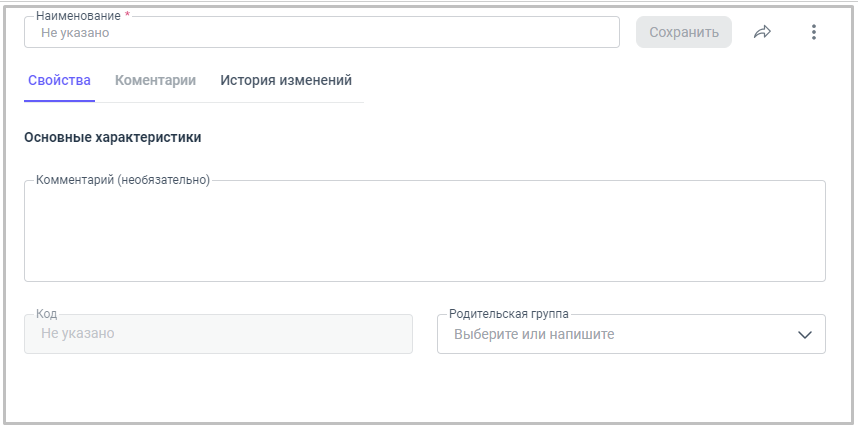Go to the История изменений tab
Screen dimensions: 858x429
pyautogui.click(x=286, y=80)
